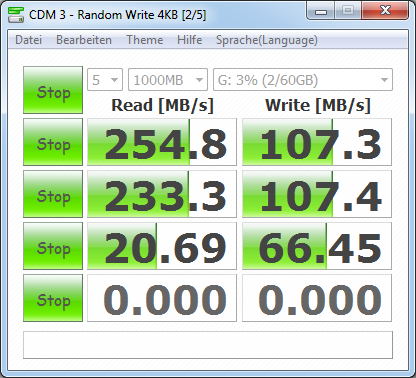This screenshot has height=378, width=416.
Task: Click the read result 233.3
Action: click(x=162, y=194)
